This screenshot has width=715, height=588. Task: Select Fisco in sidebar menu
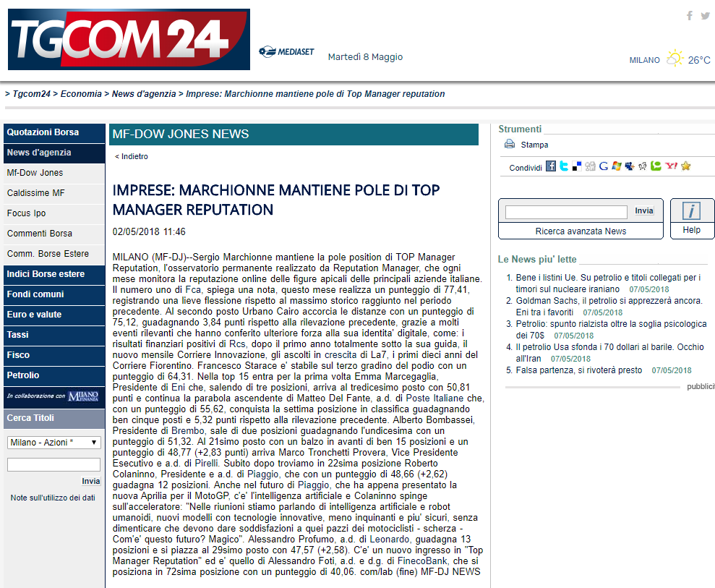(x=54, y=355)
